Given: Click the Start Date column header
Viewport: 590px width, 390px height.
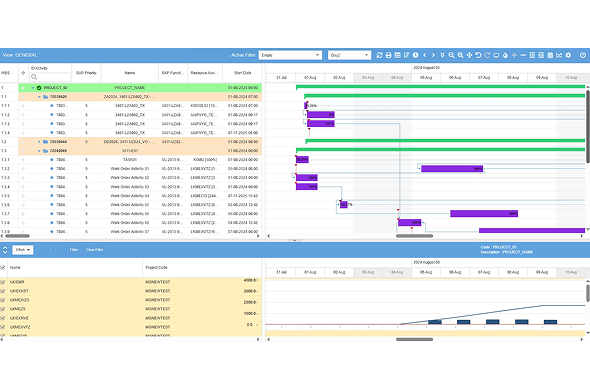Looking at the screenshot, I should (x=243, y=73).
